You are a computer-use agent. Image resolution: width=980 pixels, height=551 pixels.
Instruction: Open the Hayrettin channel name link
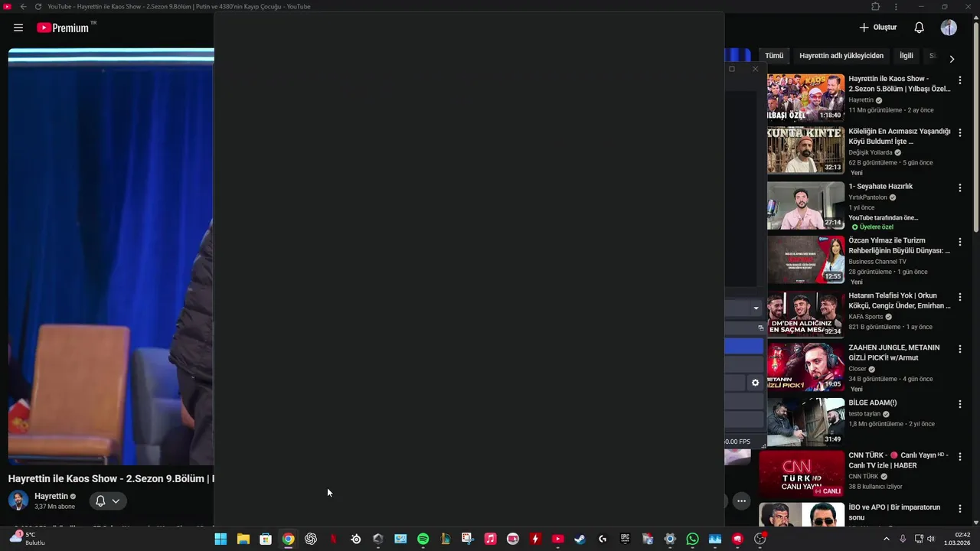point(51,496)
